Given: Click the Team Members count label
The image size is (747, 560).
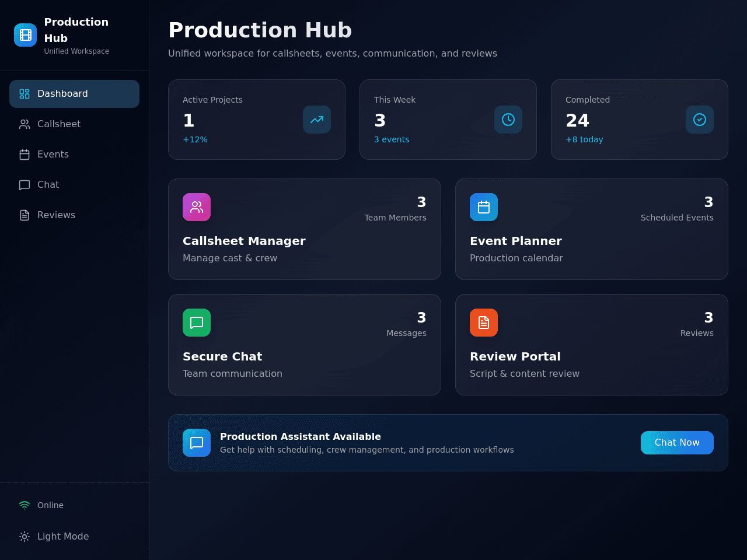Looking at the screenshot, I should [396, 218].
